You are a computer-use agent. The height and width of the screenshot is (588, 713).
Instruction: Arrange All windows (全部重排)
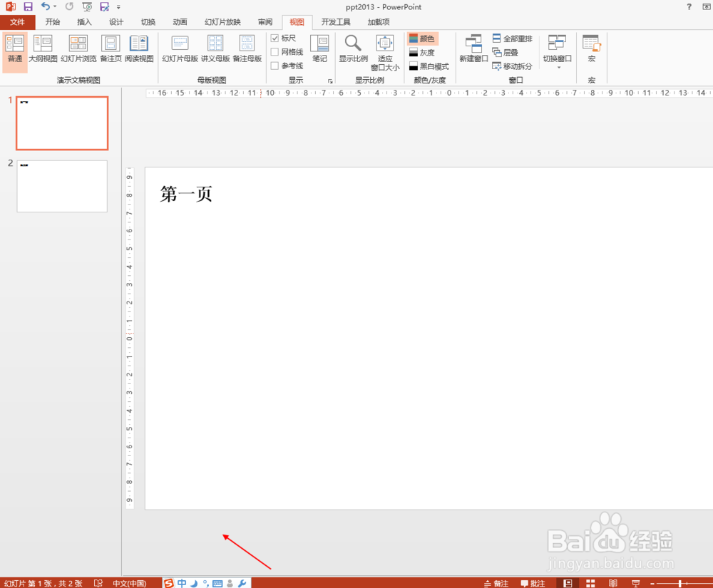click(512, 38)
